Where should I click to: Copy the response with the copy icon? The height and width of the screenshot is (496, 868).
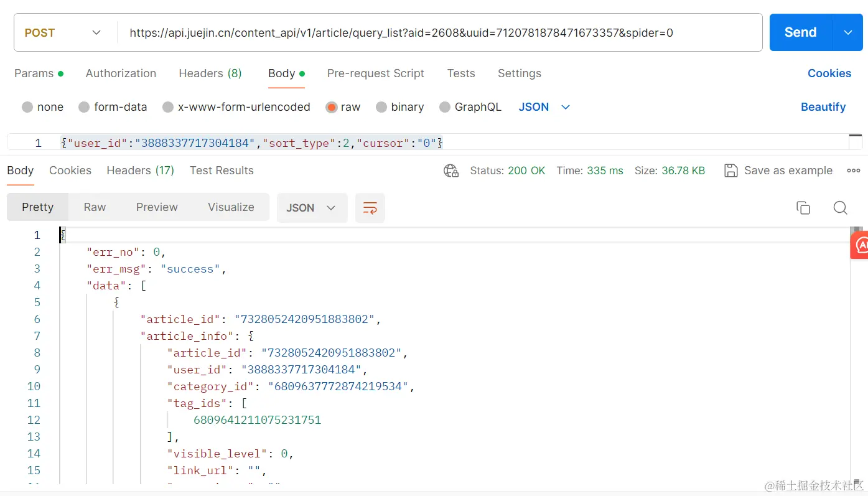803,208
